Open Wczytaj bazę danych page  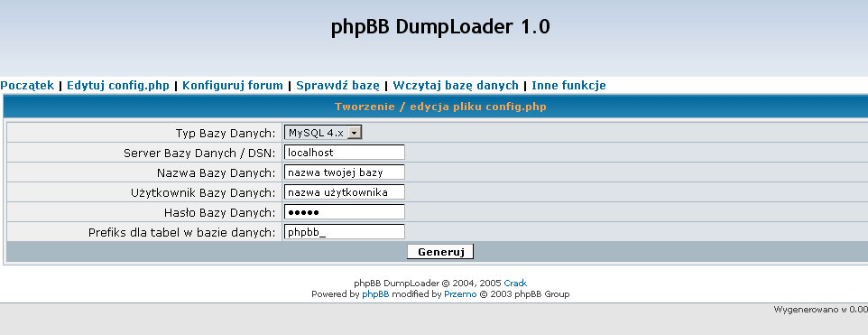(456, 86)
